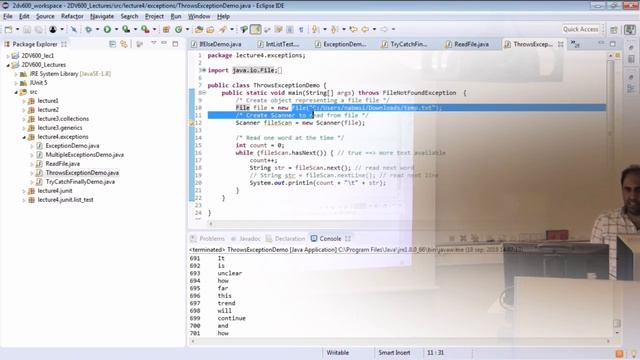This screenshot has width=640, height=360.
Task: Open the dropdown arrow next to Run
Action: tap(116, 29)
